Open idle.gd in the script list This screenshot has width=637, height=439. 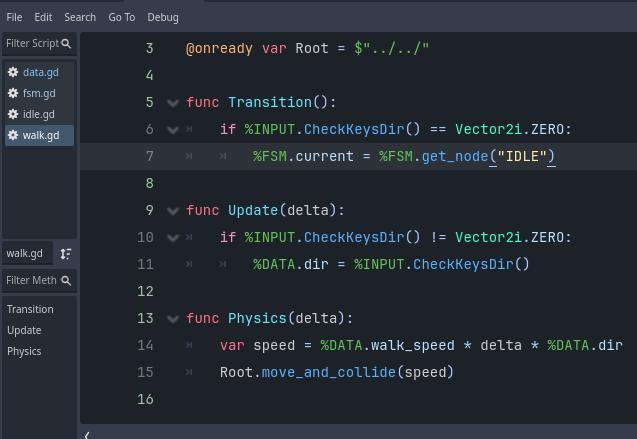39,115
